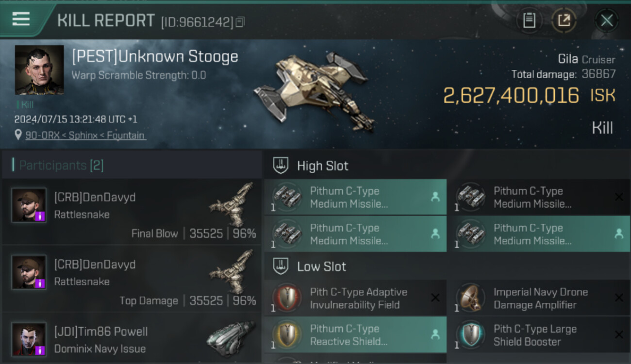
Task: Select Tim86 Powell participant portrait
Action: click(29, 339)
